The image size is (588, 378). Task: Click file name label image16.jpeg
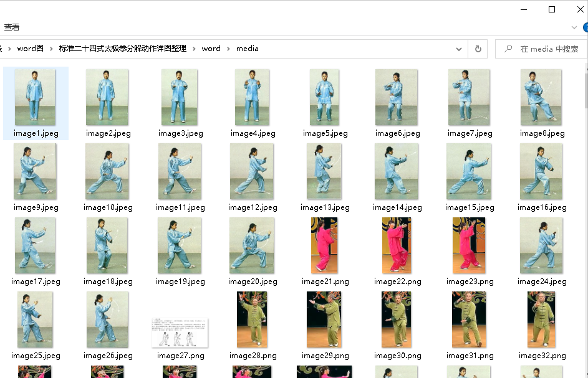pyautogui.click(x=542, y=207)
